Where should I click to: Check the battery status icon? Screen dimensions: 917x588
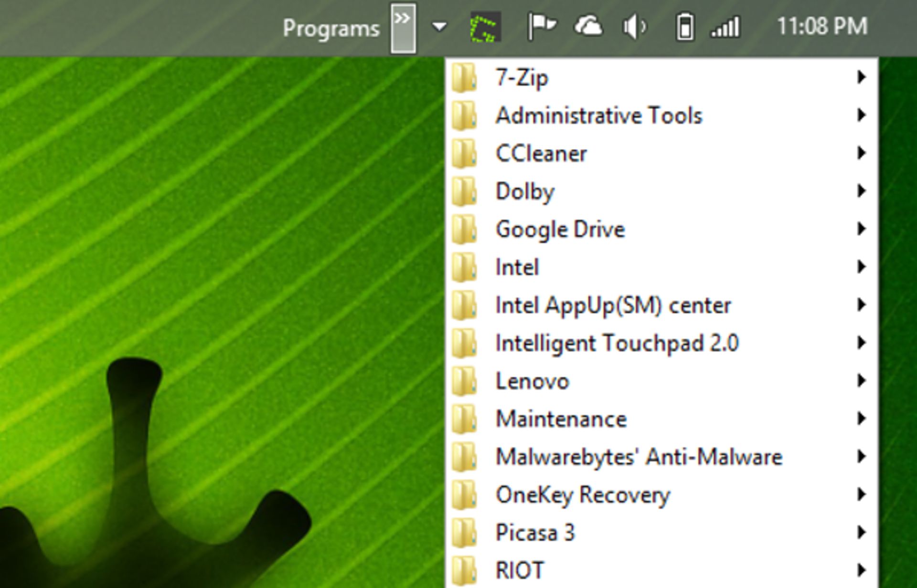[684, 27]
